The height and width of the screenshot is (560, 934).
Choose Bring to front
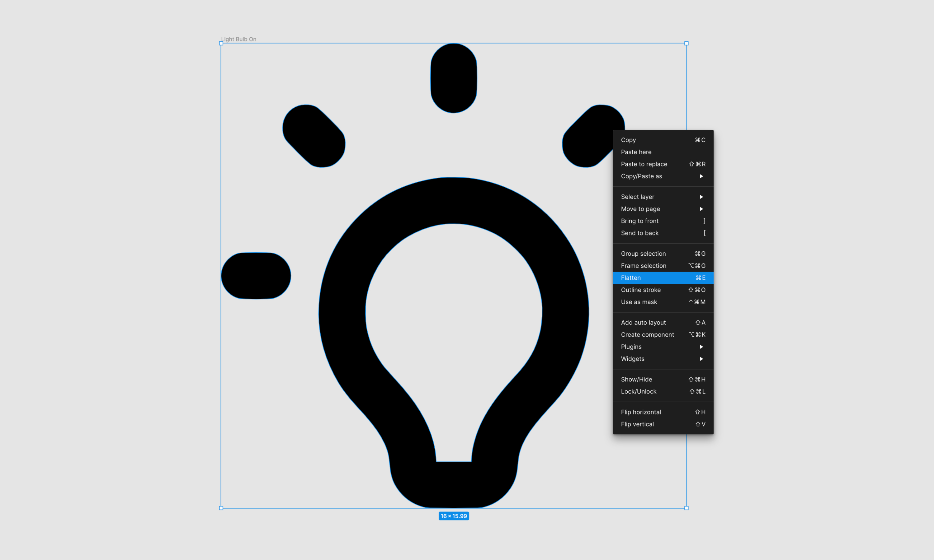663,221
